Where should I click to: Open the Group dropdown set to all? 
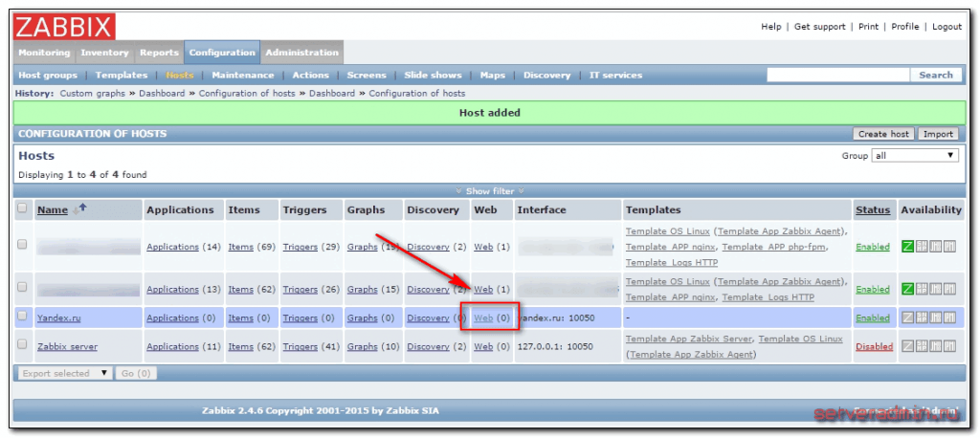click(x=915, y=155)
